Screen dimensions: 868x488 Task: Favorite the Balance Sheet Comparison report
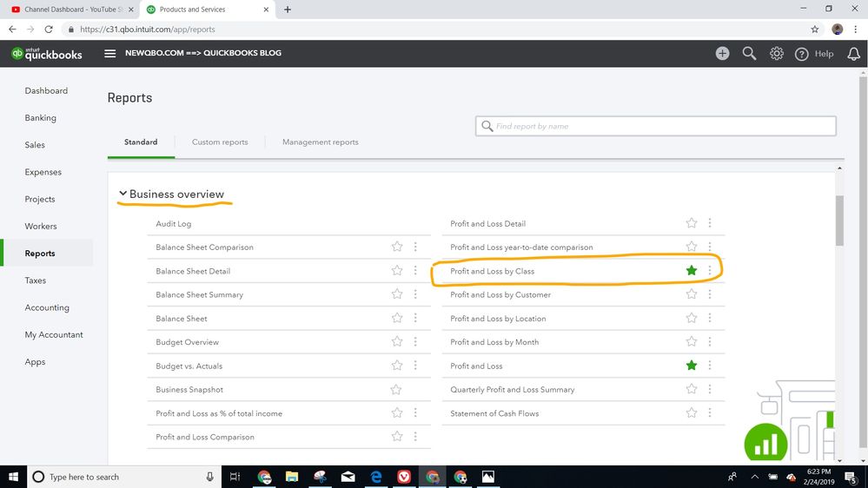click(x=397, y=247)
